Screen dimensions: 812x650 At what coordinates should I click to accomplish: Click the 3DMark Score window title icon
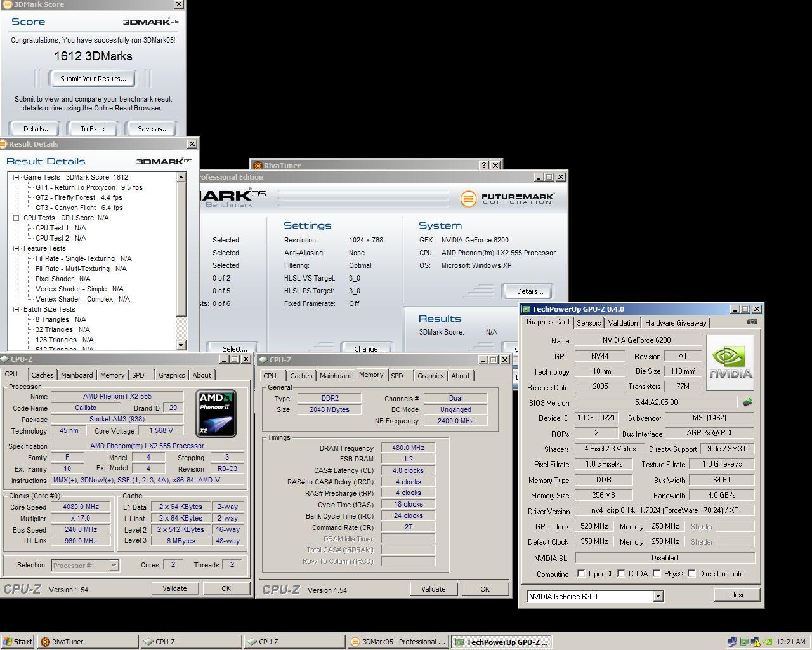(x=6, y=4)
